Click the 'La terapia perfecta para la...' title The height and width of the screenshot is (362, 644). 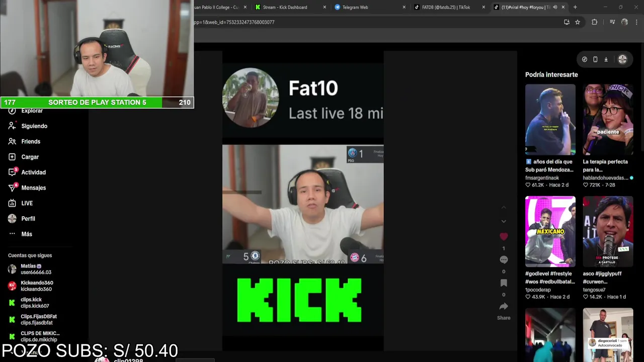coord(605,166)
